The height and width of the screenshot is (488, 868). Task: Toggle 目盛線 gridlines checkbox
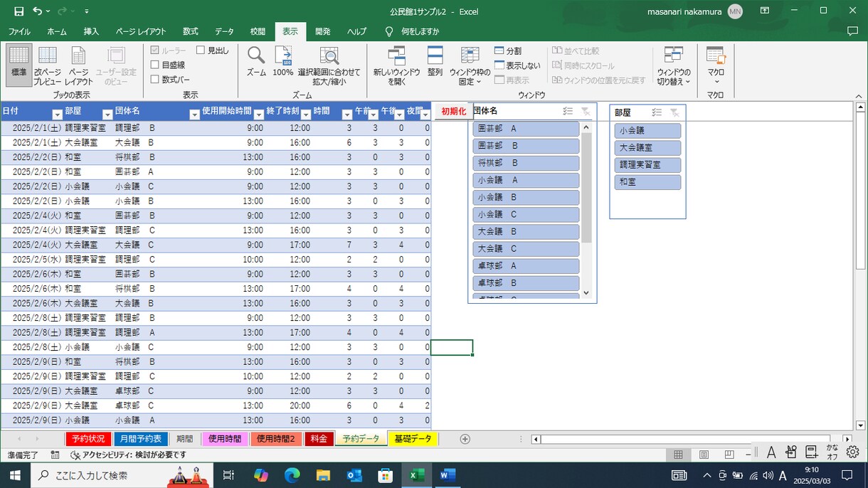tap(169, 65)
